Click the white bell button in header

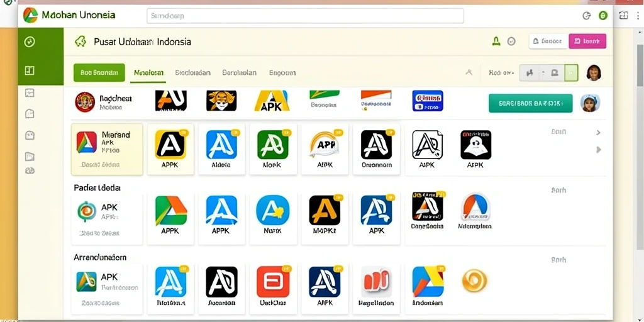[548, 41]
